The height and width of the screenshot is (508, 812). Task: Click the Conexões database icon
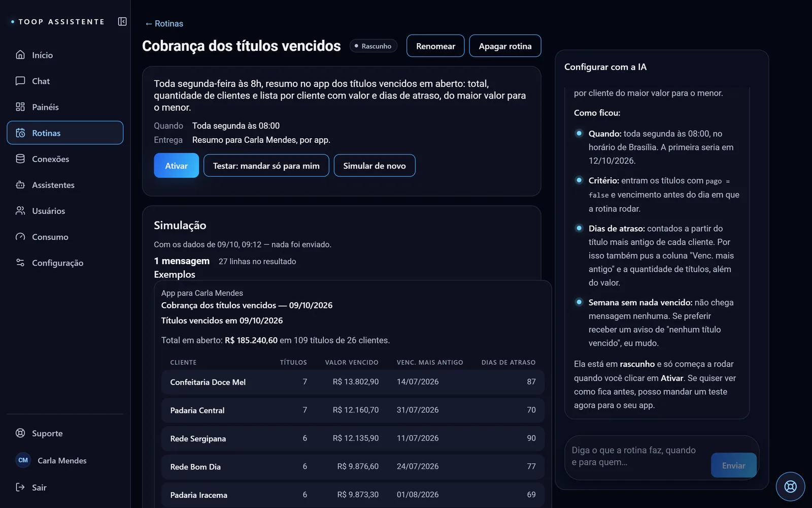point(20,158)
